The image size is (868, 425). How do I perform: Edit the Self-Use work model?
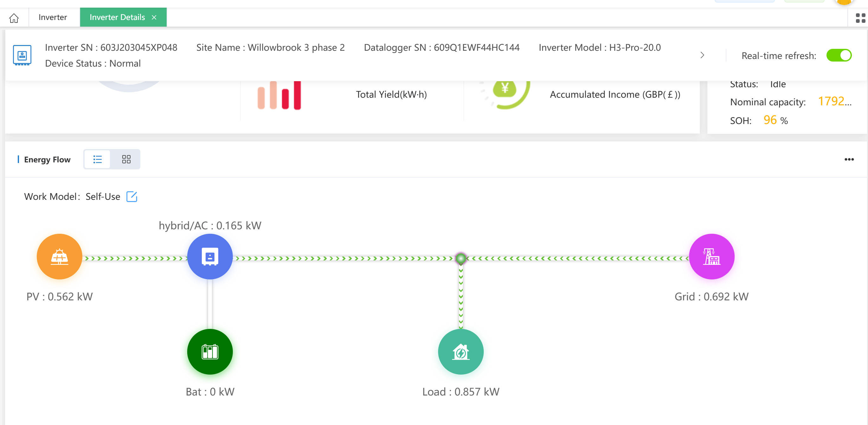[131, 196]
